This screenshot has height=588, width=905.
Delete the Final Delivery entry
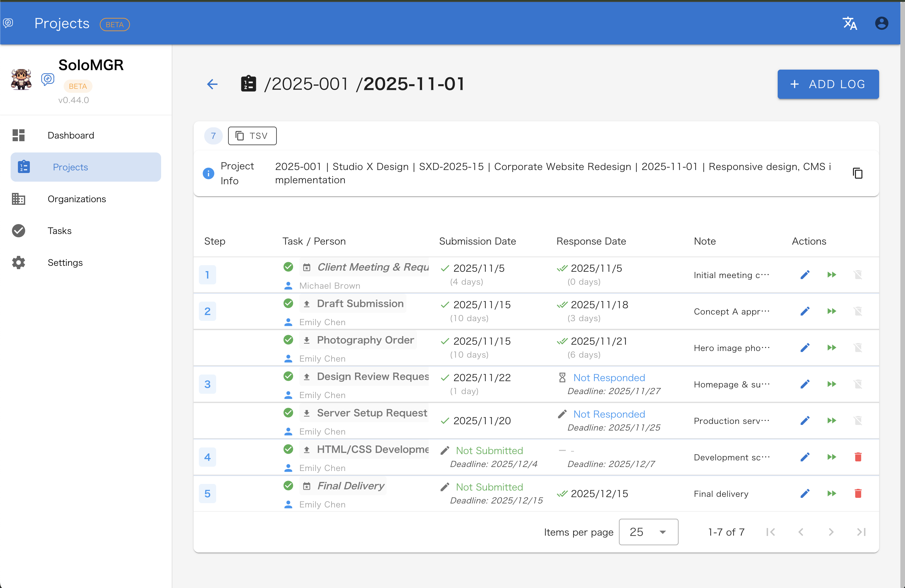tap(858, 493)
